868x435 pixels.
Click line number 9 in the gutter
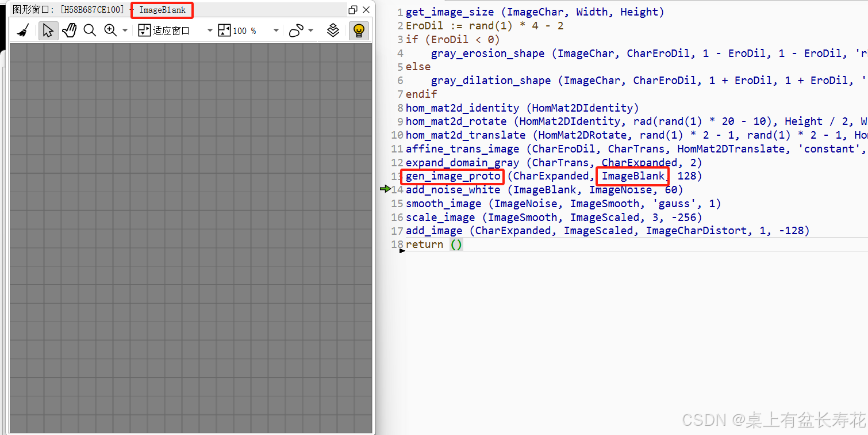click(x=400, y=121)
